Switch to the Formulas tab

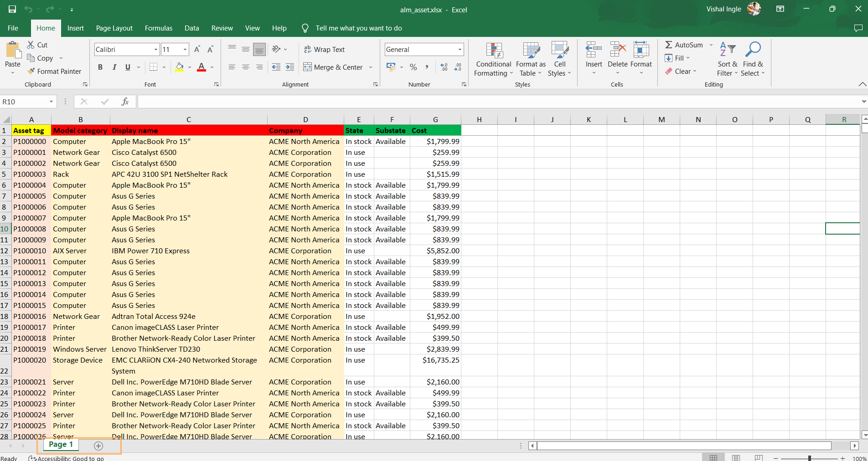click(159, 28)
